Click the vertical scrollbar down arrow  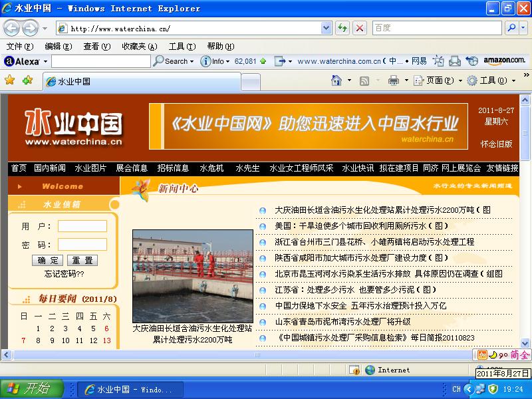pyautogui.click(x=525, y=343)
